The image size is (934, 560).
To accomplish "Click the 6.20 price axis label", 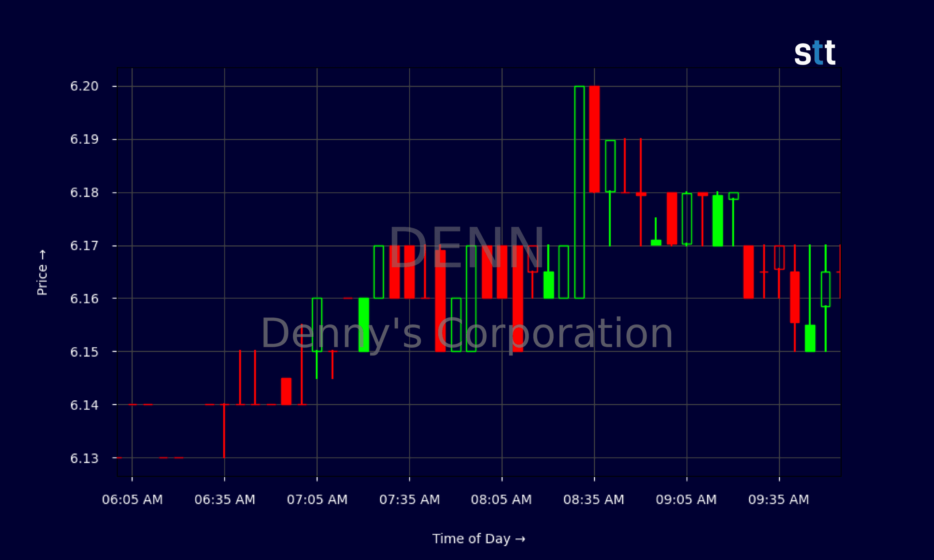I will click(84, 86).
